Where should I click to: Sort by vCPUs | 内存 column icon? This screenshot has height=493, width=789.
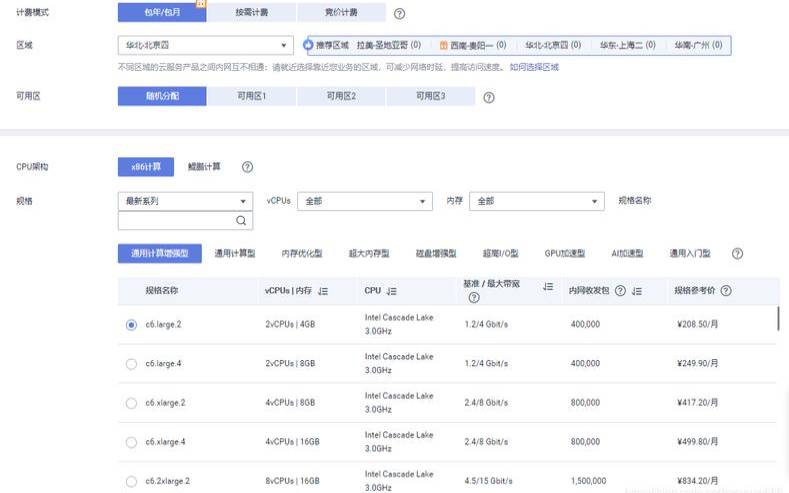pos(323,291)
